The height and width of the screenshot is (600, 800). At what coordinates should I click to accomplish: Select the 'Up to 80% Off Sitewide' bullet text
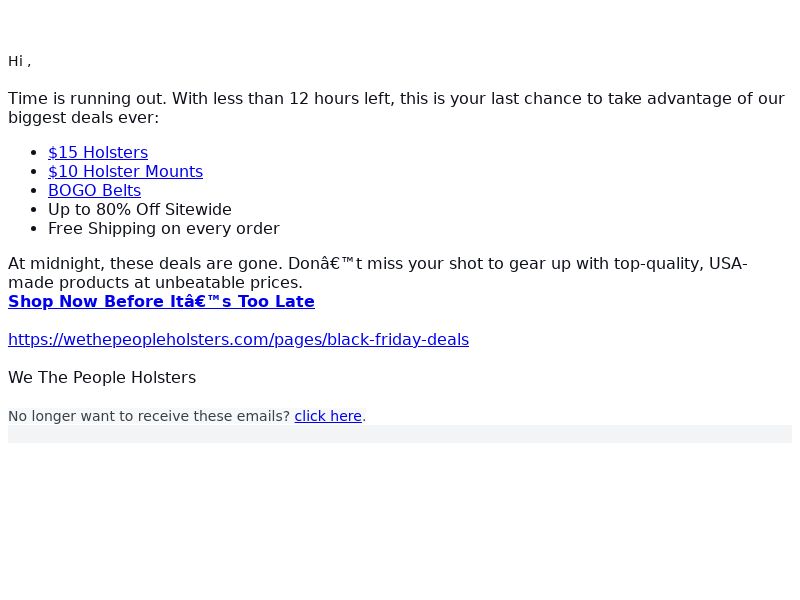(x=140, y=210)
